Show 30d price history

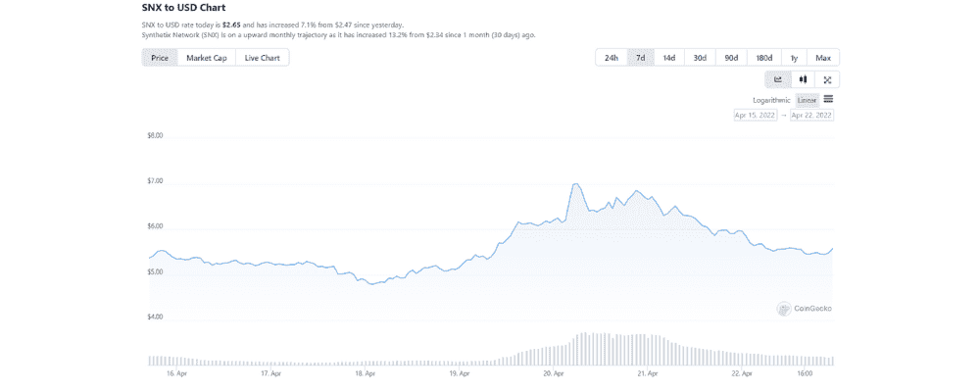[x=700, y=58]
